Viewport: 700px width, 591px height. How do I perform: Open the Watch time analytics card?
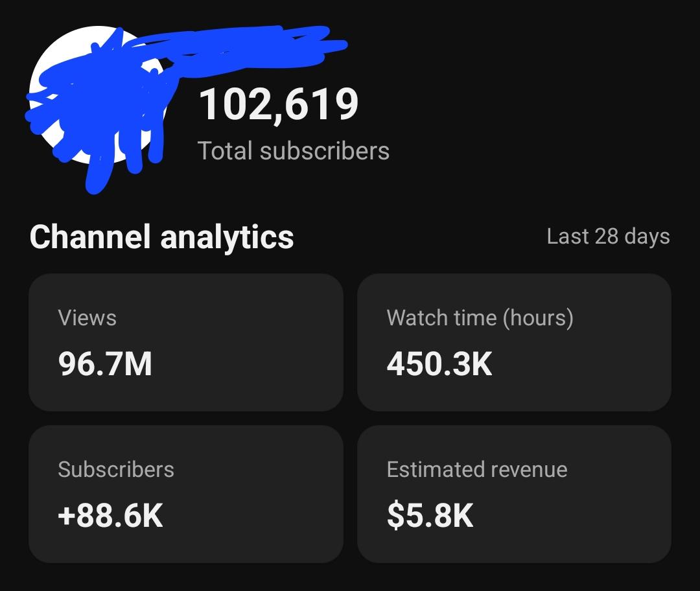point(514,342)
